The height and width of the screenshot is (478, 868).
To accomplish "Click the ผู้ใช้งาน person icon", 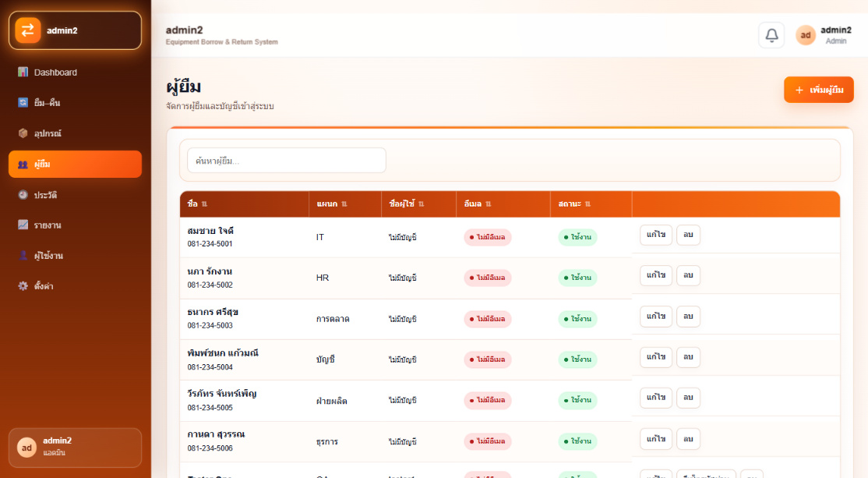I will pos(23,255).
